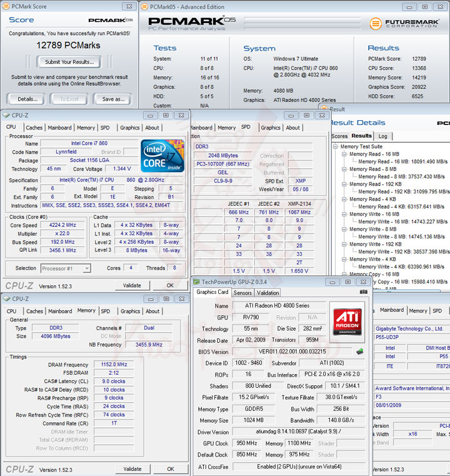This screenshot has width=450, height=476.
Task: Select 'Memory Read - 16 MB: 18091.490 MB/s' row
Action: coord(402,162)
